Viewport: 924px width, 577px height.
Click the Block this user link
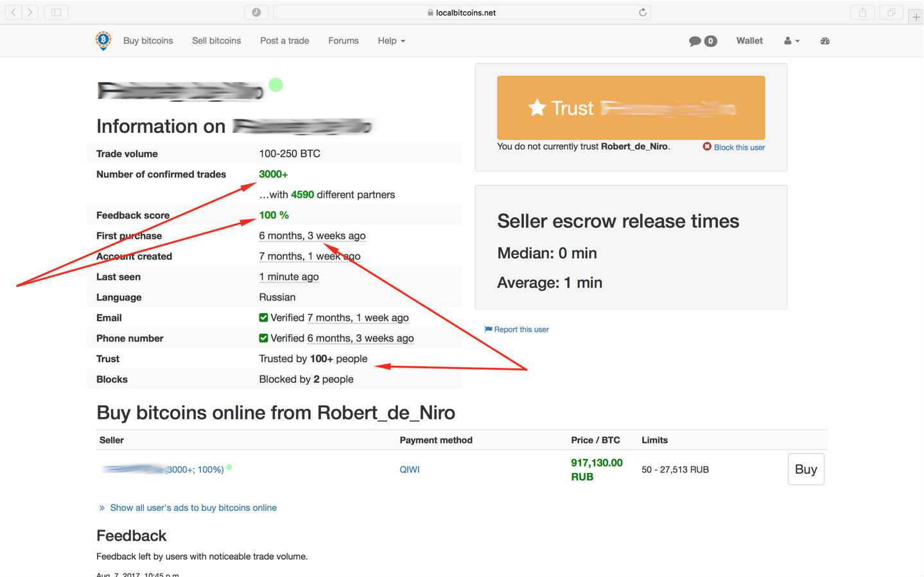tap(738, 148)
